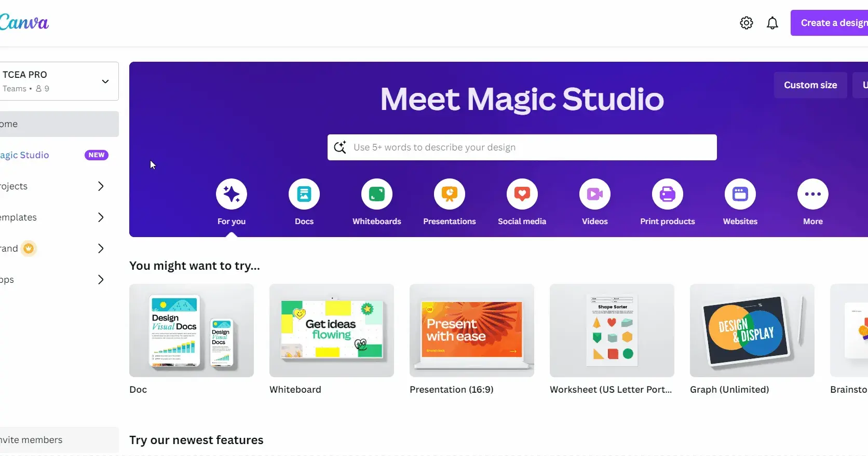Viewport: 868px width, 456px height.
Task: Expand the Templates sidebar chevron
Action: (x=101, y=217)
